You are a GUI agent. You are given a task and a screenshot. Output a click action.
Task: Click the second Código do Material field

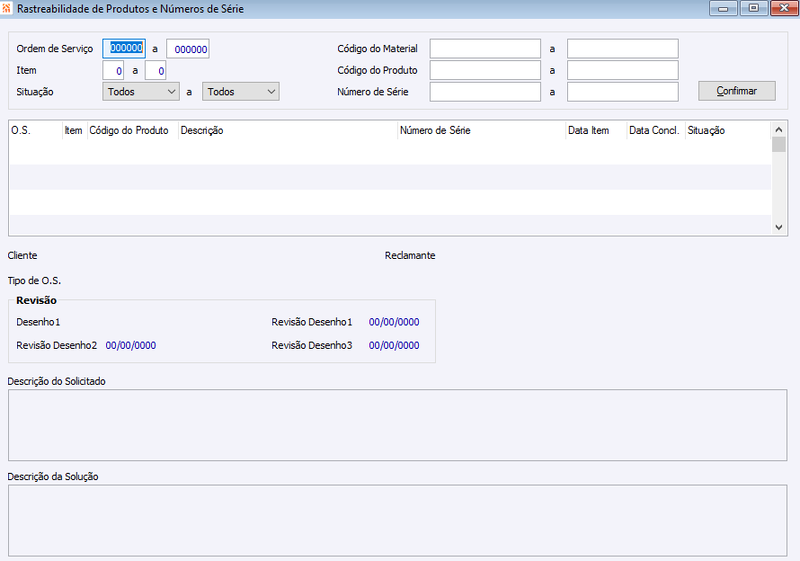click(623, 49)
